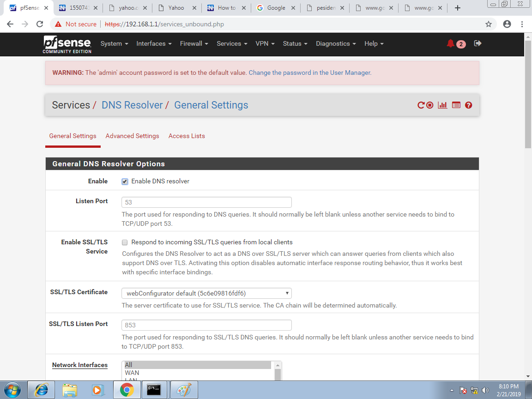Open the DNS Resolver status graph icon
Viewport: 532px width, 399px height.
[x=442, y=105]
